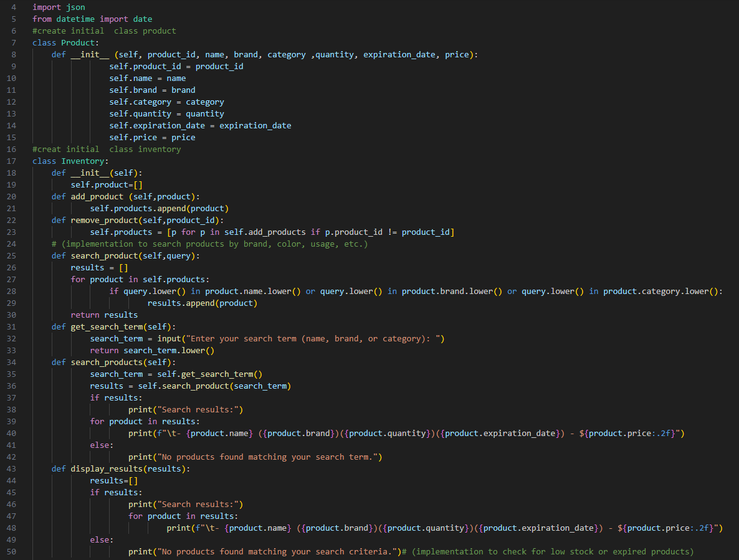The width and height of the screenshot is (739, 560).
Task: Click 'else:' on line 41
Action: click(x=102, y=445)
